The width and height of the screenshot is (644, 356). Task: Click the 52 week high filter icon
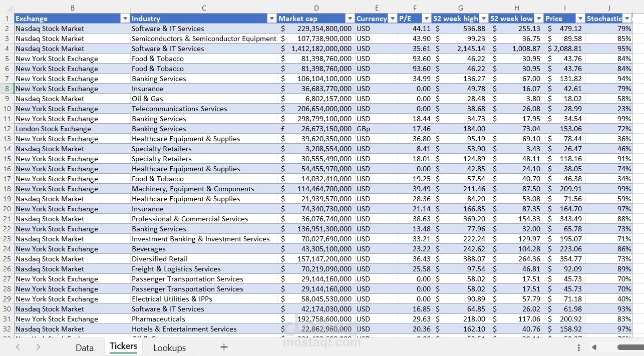[483, 18]
